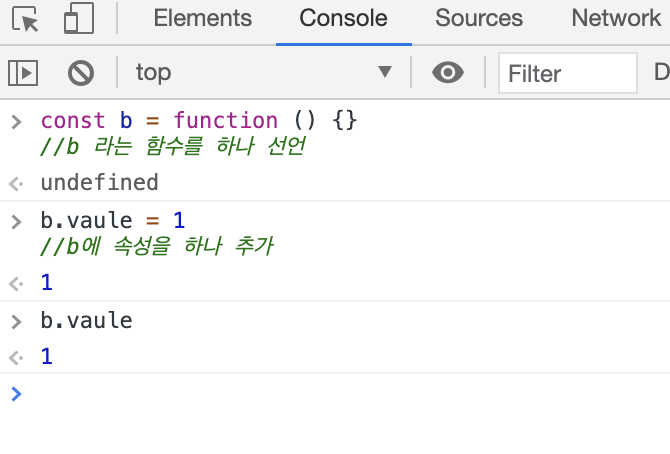This screenshot has height=454, width=670.
Task: Select the inspect element cursor icon
Action: click(x=26, y=19)
